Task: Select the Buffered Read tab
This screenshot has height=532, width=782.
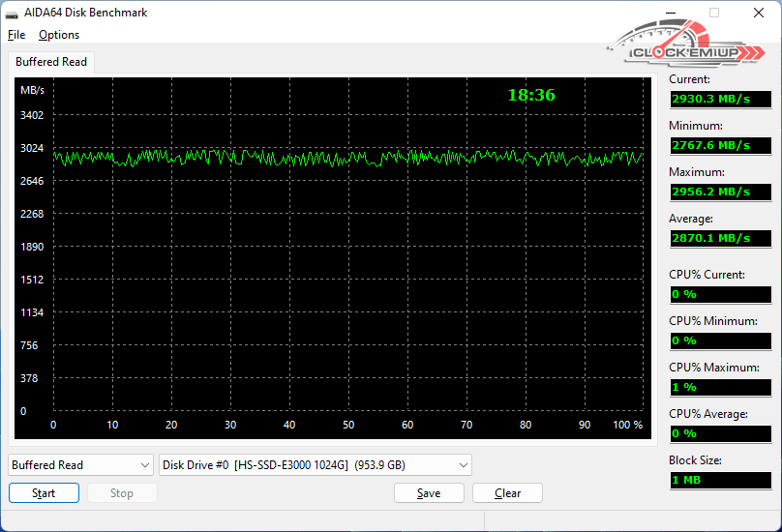Action: [x=51, y=62]
